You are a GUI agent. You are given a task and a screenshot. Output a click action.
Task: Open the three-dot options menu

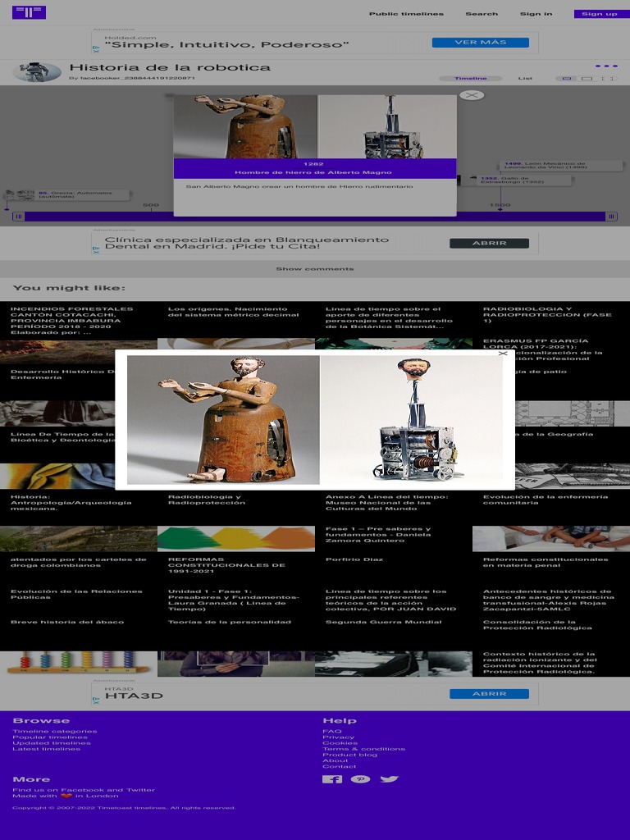605,66
